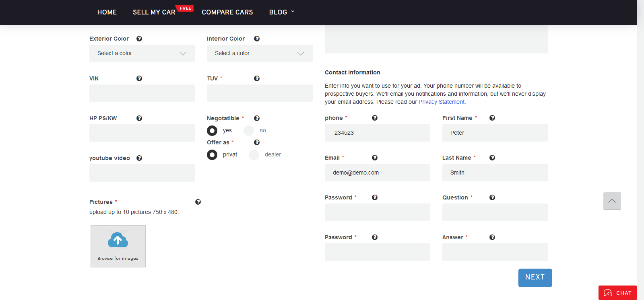Expand the BLOG menu
Screen dimensions: 644x300
click(281, 12)
